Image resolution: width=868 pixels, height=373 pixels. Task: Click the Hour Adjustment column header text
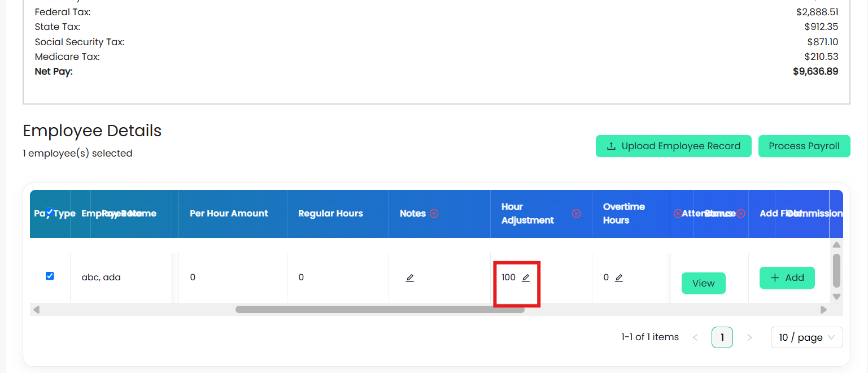[x=527, y=214]
